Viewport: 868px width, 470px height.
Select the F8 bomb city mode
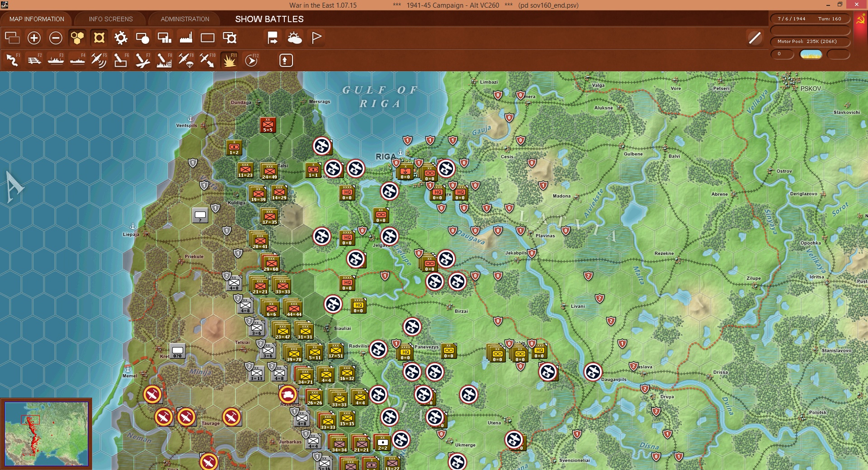[x=164, y=60]
